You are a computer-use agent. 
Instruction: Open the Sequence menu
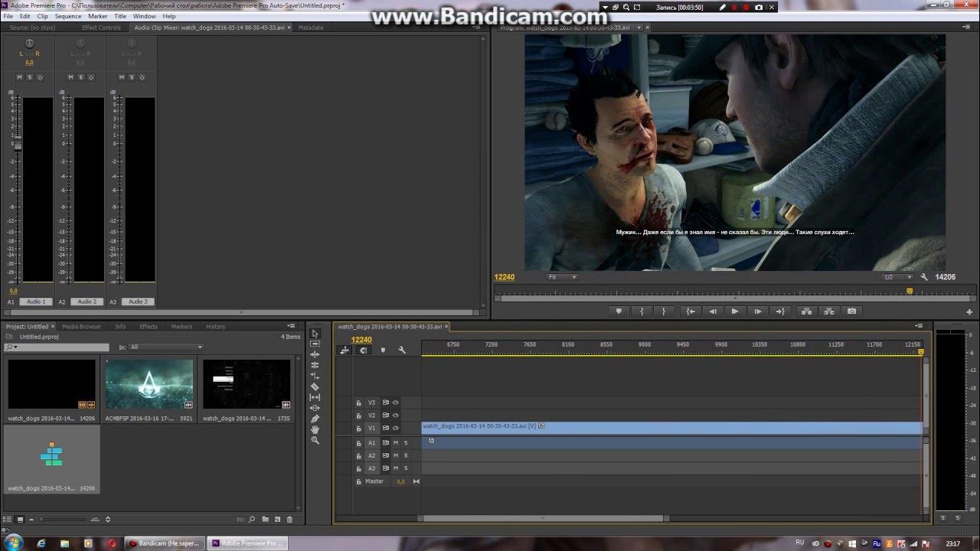[x=68, y=16]
